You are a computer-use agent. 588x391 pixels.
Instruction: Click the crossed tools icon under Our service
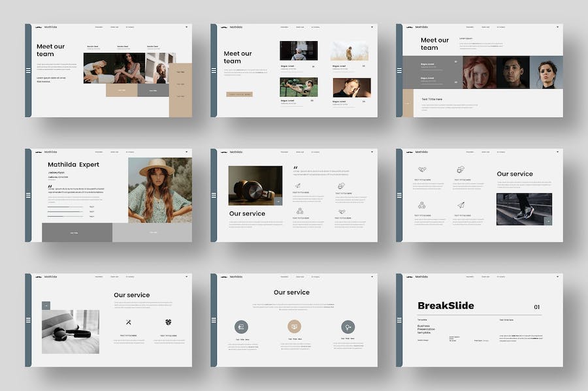[129, 322]
